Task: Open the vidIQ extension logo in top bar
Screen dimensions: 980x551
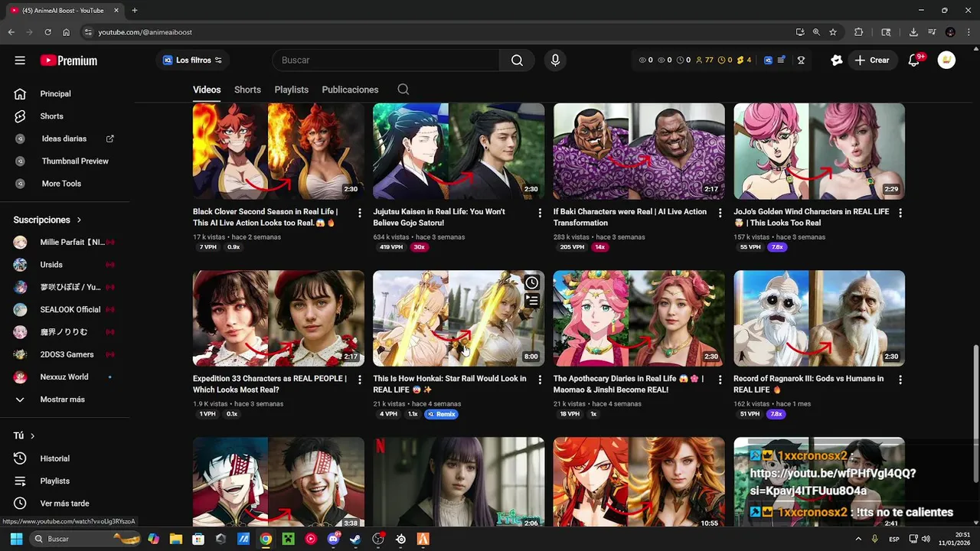Action: tap(768, 60)
